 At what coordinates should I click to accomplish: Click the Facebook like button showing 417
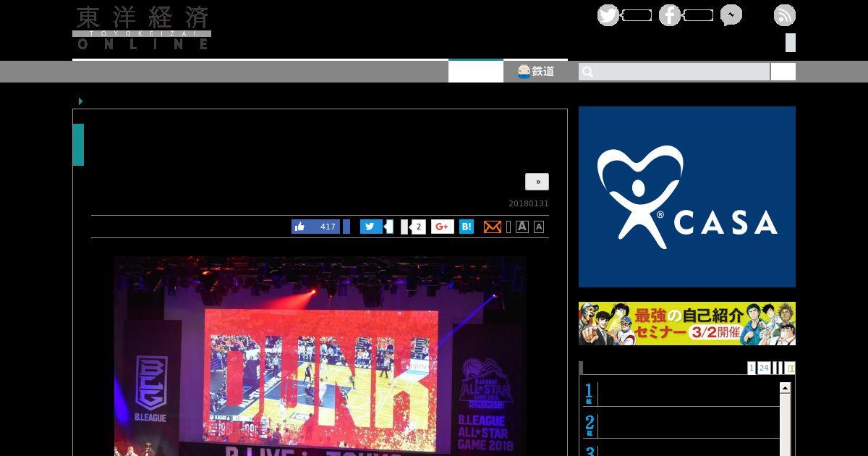pos(315,227)
